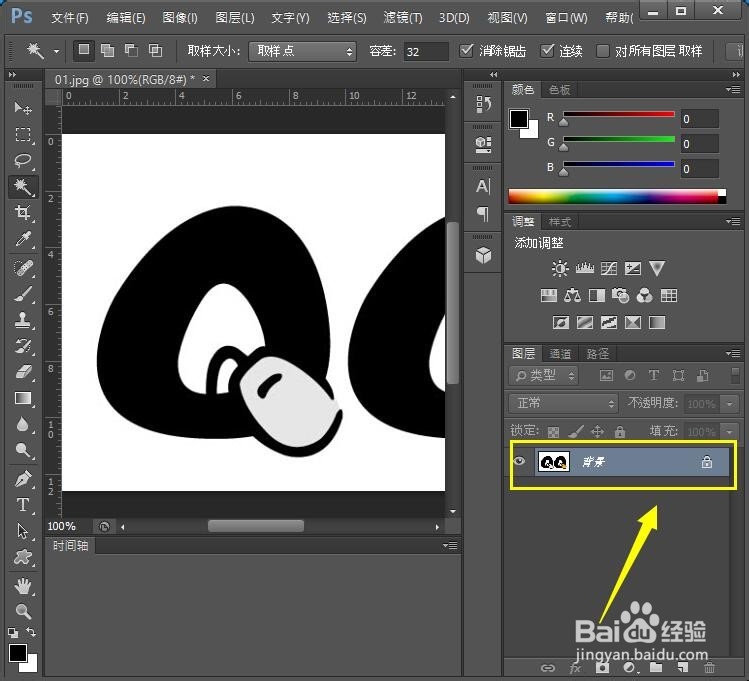This screenshot has height=681, width=749.
Task: Select the Crop tool
Action: [x=22, y=213]
